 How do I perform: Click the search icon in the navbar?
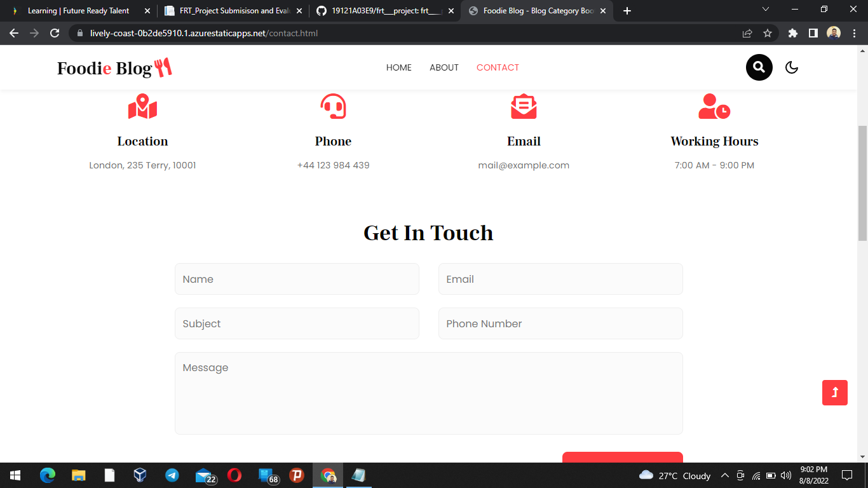[x=759, y=67]
